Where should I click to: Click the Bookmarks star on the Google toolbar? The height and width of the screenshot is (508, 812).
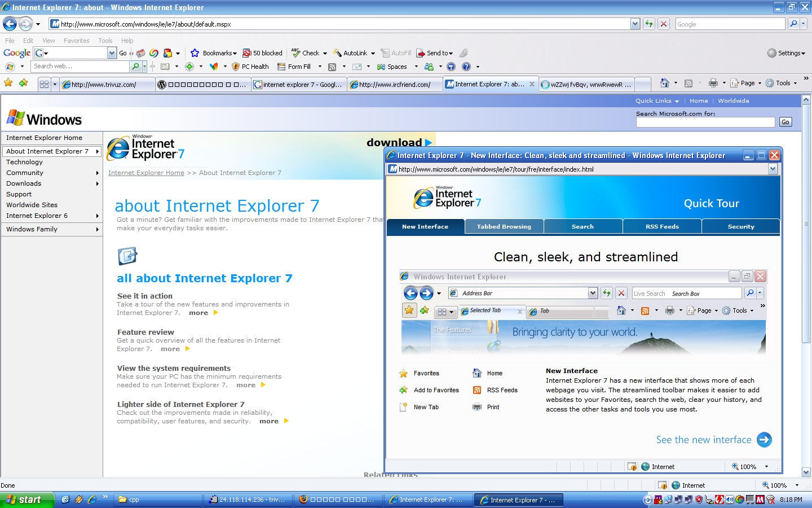pyautogui.click(x=195, y=53)
